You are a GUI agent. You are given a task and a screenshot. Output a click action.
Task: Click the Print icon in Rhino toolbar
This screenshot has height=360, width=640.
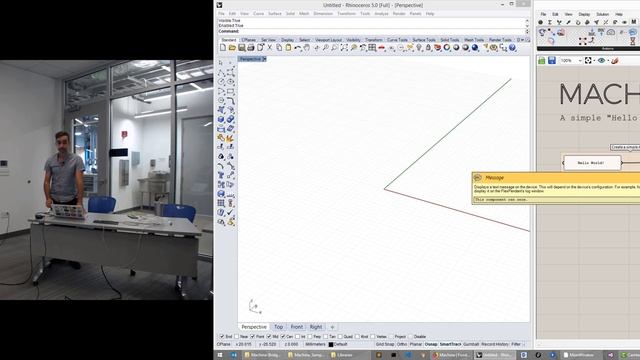(x=251, y=48)
